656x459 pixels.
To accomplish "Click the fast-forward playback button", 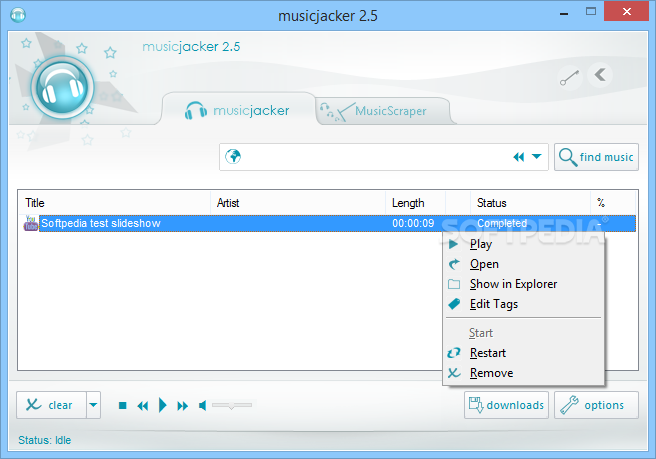I will point(182,406).
